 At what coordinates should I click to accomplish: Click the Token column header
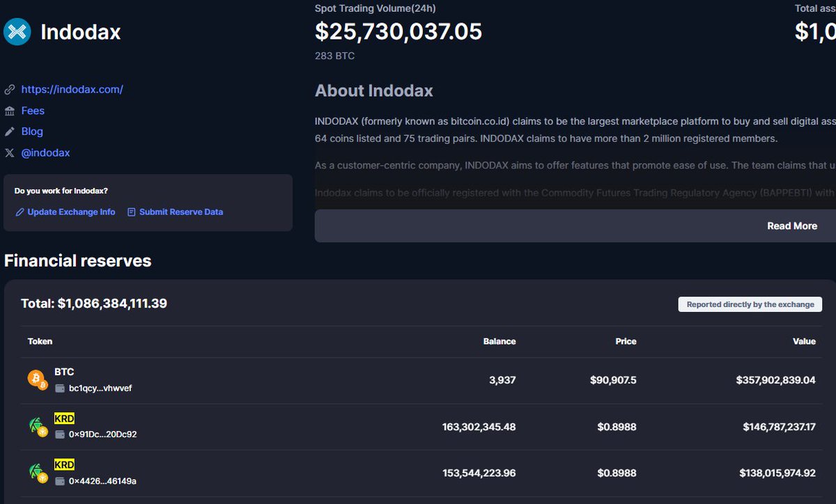point(40,341)
